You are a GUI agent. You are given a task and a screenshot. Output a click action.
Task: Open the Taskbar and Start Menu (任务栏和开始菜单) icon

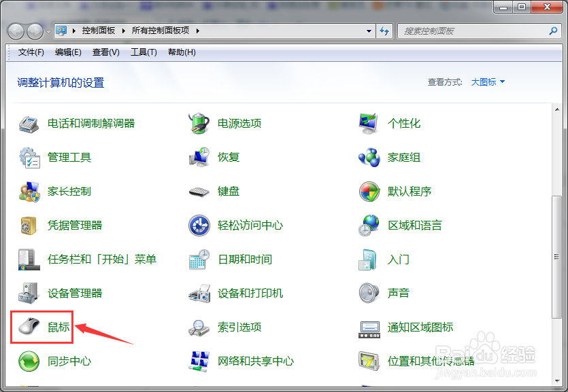point(29,260)
